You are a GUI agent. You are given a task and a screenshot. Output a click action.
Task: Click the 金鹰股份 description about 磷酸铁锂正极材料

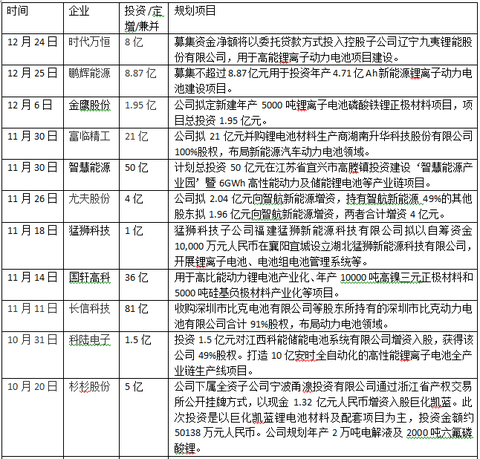tap(323, 113)
